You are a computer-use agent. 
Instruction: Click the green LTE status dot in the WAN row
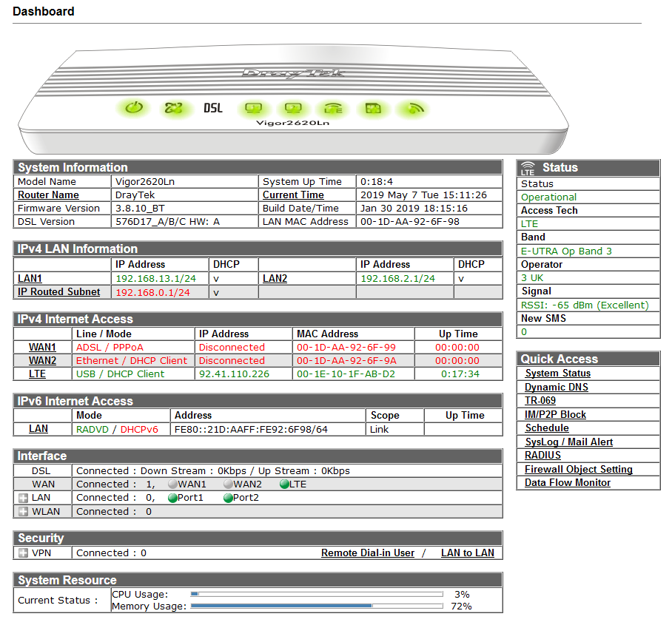(x=284, y=484)
